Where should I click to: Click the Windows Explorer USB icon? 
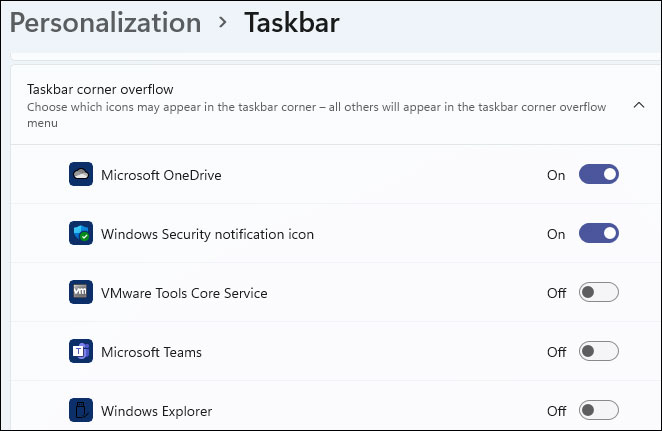81,410
